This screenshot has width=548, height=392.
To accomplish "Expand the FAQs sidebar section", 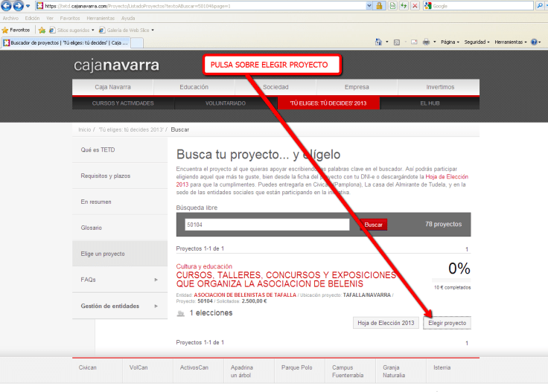I will click(119, 280).
